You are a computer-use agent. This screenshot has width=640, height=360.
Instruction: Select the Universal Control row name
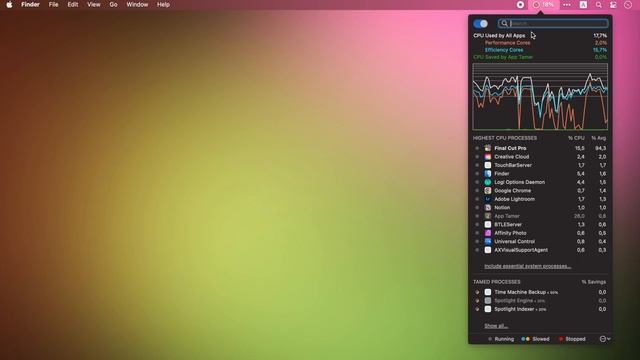(x=514, y=241)
